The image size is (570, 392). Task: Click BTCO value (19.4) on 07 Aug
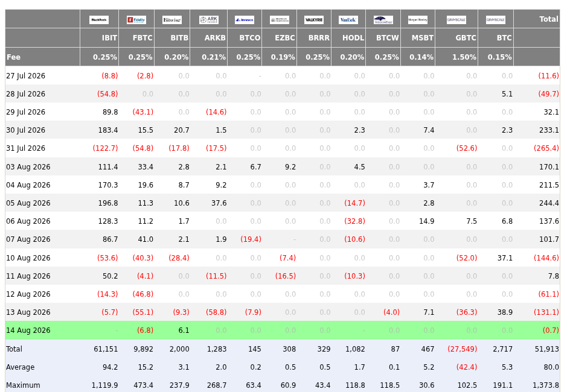click(x=251, y=239)
